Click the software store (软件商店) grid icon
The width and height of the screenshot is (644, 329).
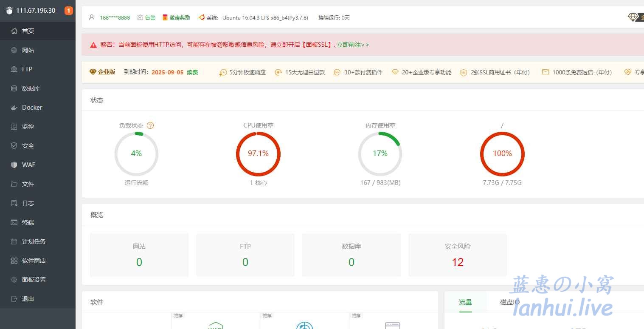point(14,261)
